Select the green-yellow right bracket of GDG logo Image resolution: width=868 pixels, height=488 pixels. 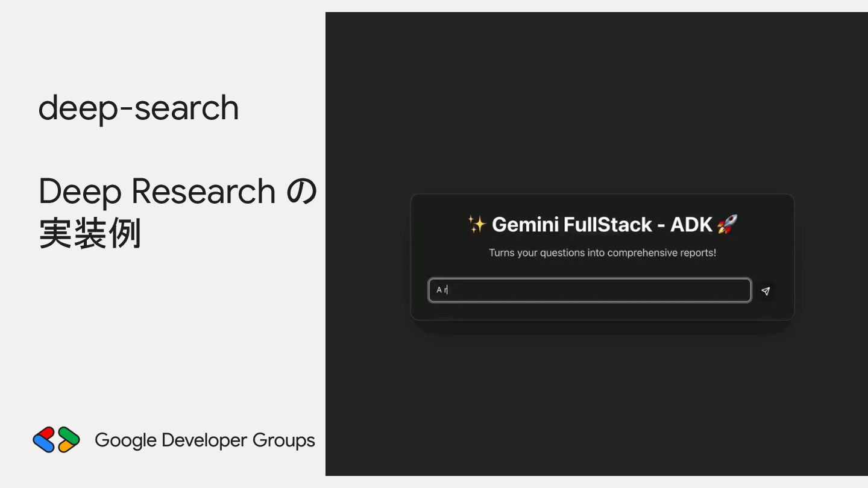pos(69,440)
